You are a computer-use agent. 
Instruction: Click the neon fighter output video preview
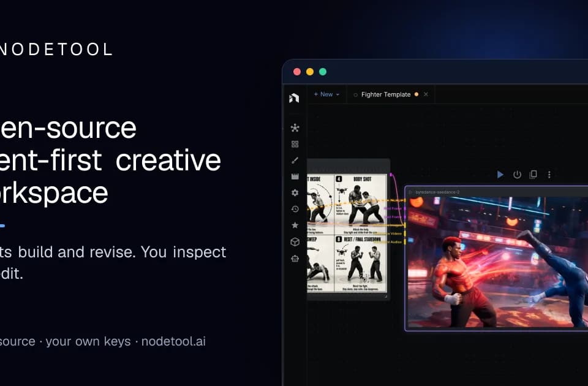(x=497, y=262)
